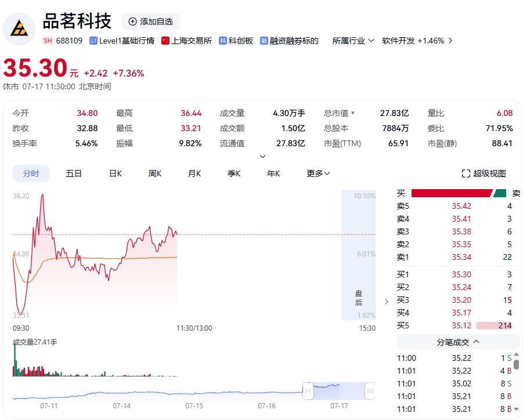
Task: Switch to the 日K chart tab
Action: tap(116, 173)
